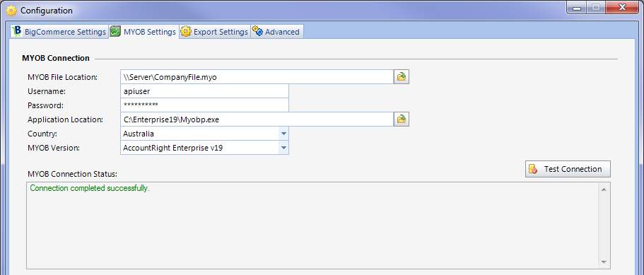This screenshot has width=644, height=275.
Task: Click the 'MYOB Connection Status:' label
Action: (x=72, y=174)
